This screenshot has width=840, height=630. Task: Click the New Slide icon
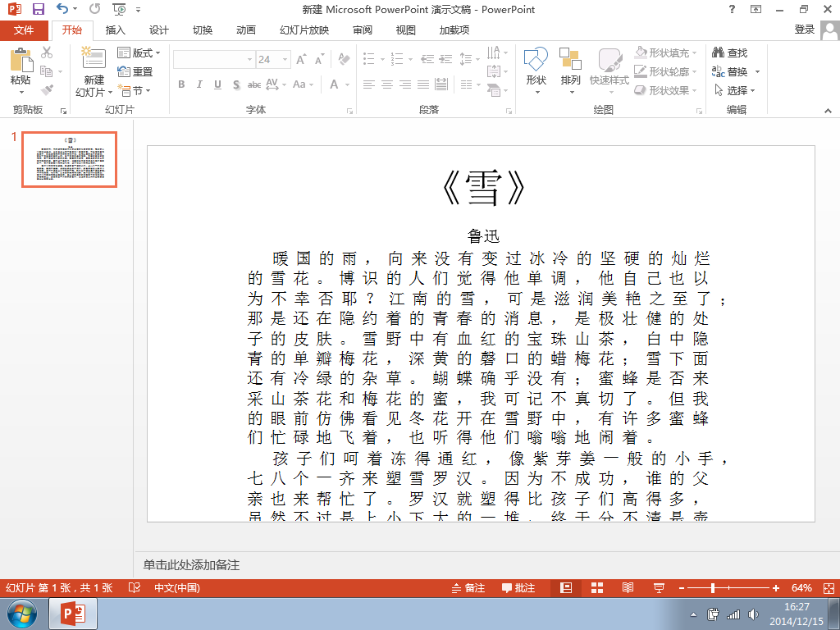[x=94, y=58]
